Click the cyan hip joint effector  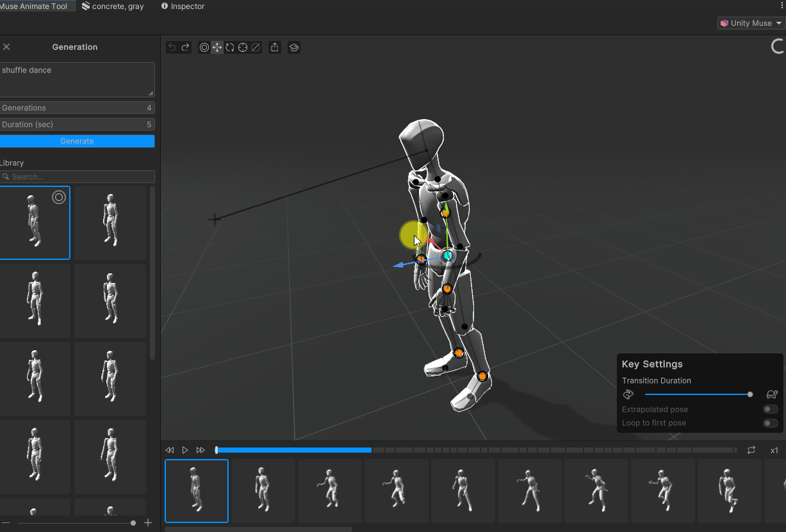(x=448, y=255)
